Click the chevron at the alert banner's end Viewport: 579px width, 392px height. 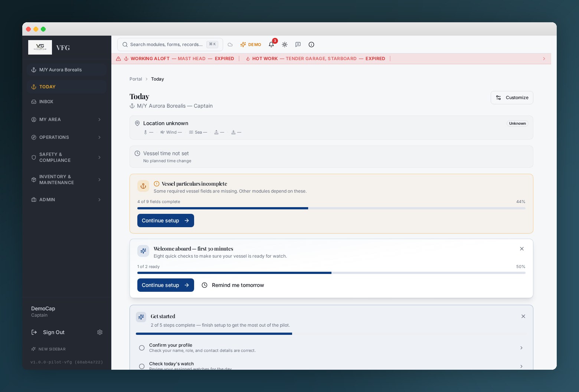544,59
